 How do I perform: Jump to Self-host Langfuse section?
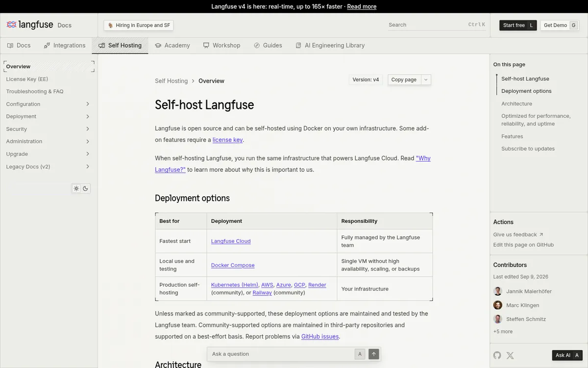pyautogui.click(x=525, y=79)
